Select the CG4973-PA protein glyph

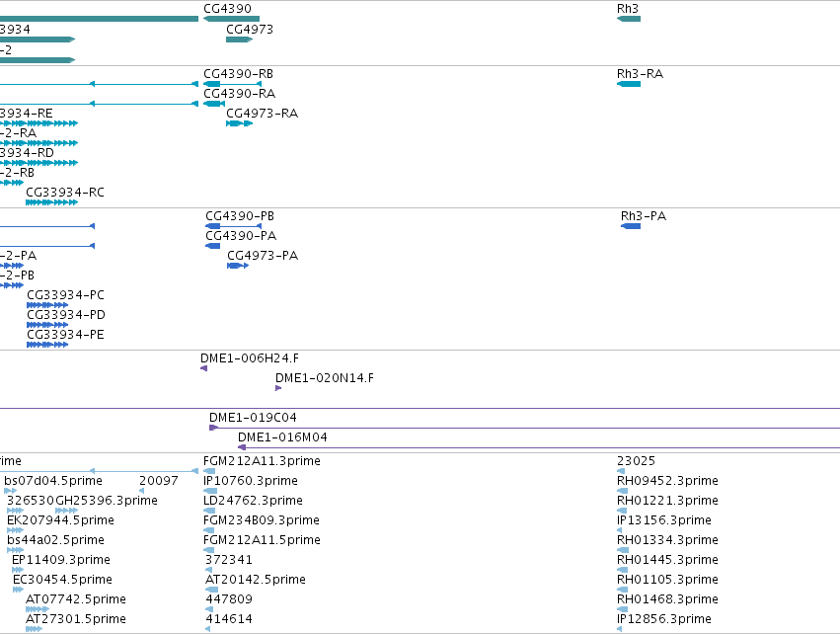click(x=238, y=266)
